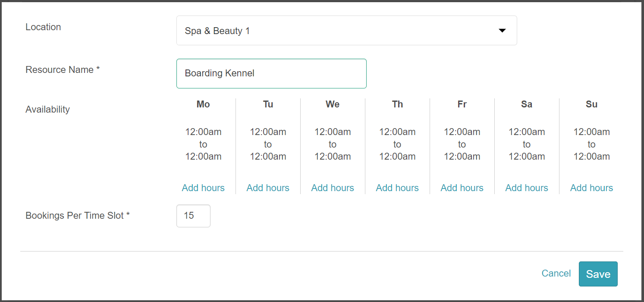The height and width of the screenshot is (302, 644).
Task: Add hours for Saturday
Action: [527, 188]
